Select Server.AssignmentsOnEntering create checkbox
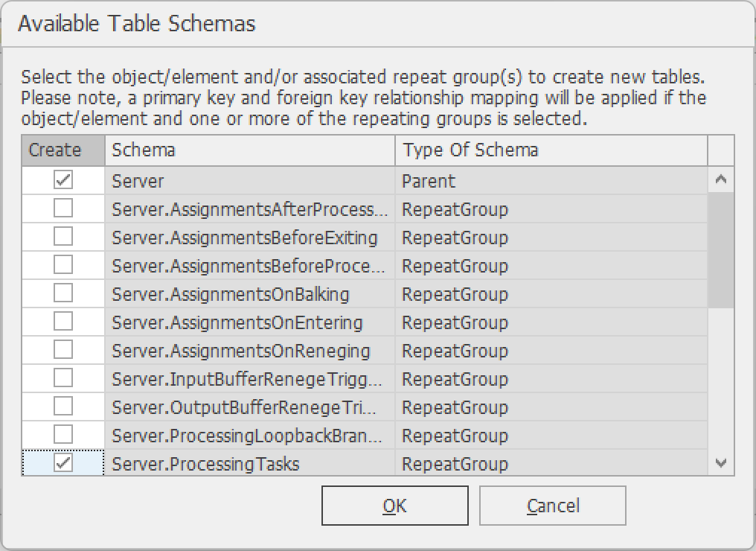 [63, 322]
